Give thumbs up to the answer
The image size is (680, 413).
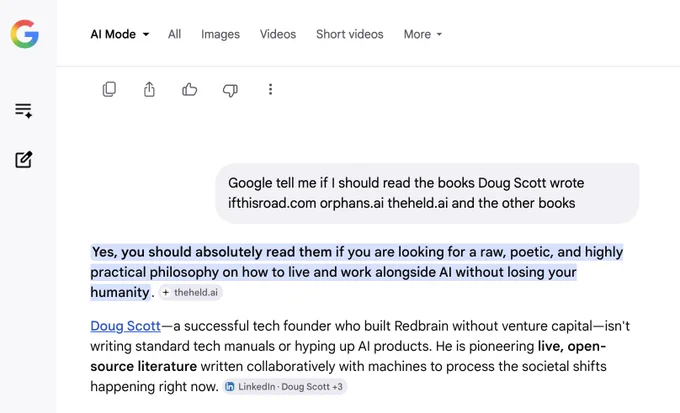click(x=190, y=89)
